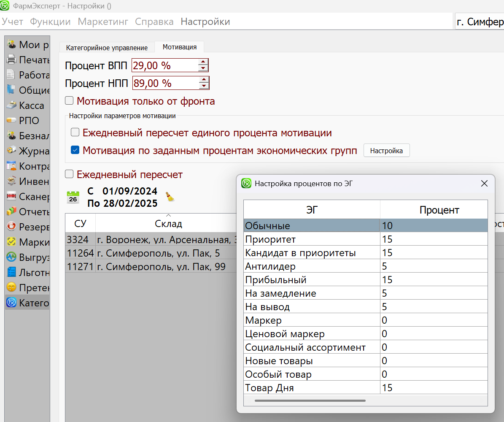This screenshot has width=504, height=422.
Task: Sort table by Склад column header
Action: click(x=168, y=224)
